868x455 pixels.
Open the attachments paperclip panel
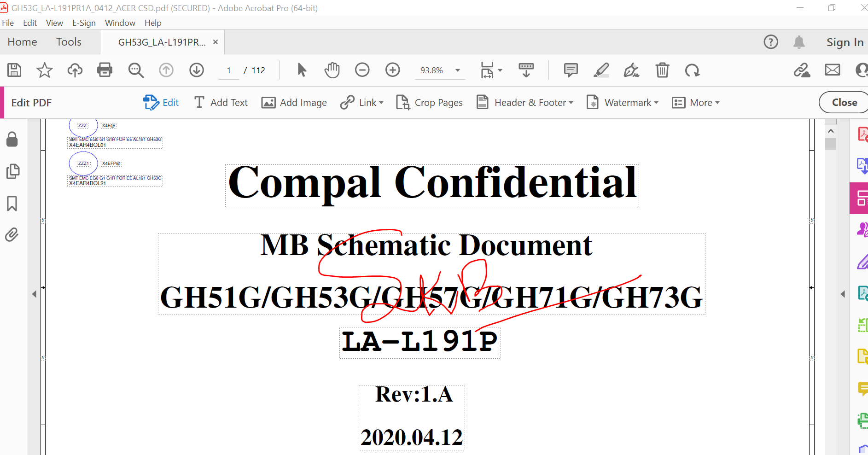point(12,235)
